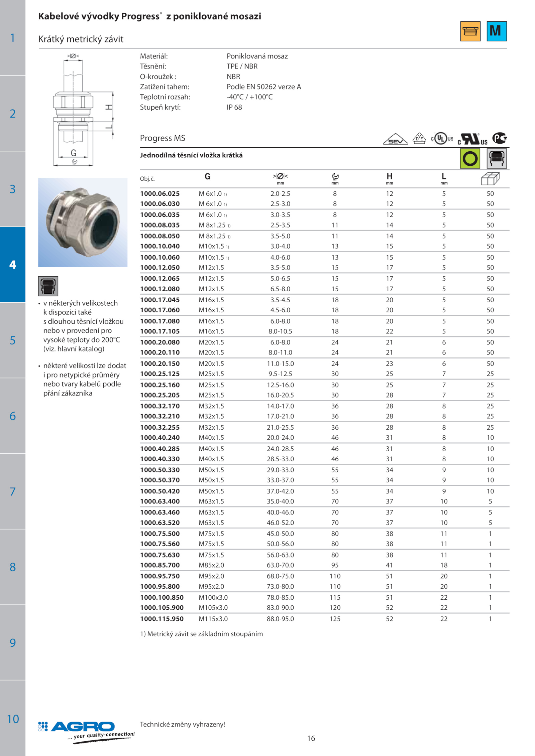Click the bold cRUus recognized mark
The width and height of the screenshot is (535, 756).
[472, 139]
